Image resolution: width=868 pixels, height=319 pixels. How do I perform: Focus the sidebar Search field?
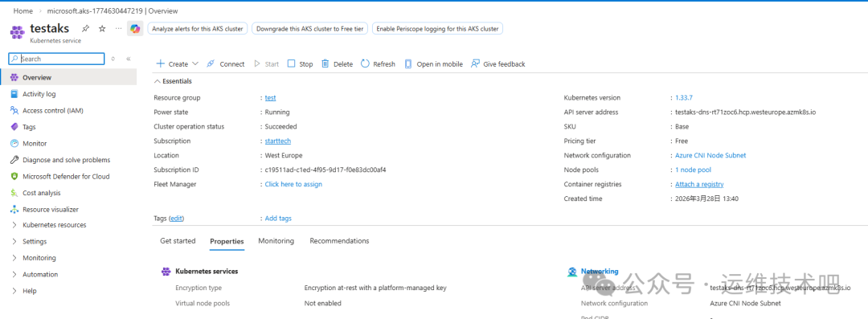coord(56,59)
